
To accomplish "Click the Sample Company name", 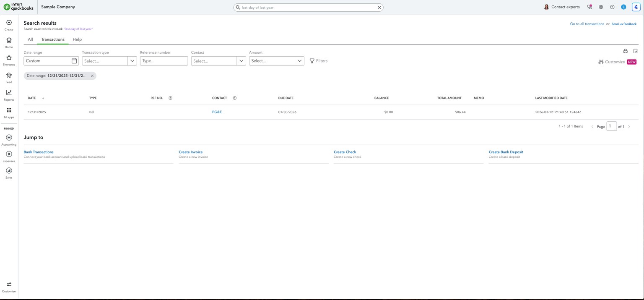I will click(58, 7).
